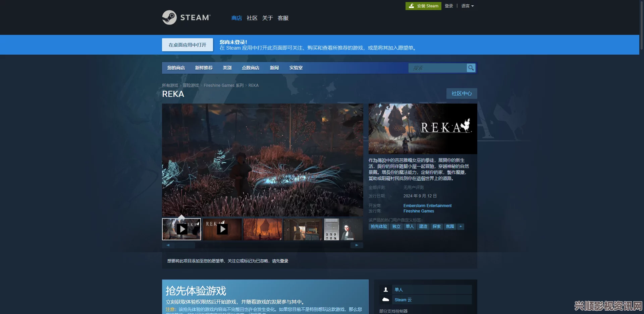Go to Fireshine Games 系列 breadcrumb
Screen dimensions: 644x314
[x=224, y=85]
